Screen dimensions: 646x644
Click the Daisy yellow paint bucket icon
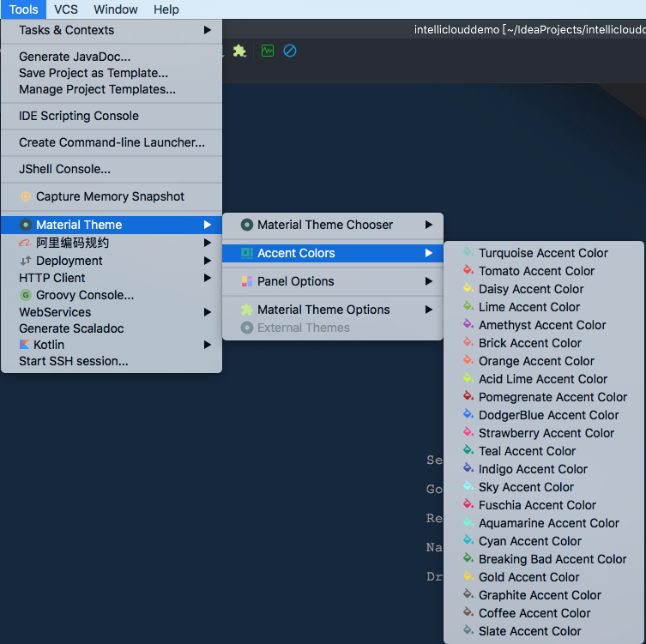[468, 288]
